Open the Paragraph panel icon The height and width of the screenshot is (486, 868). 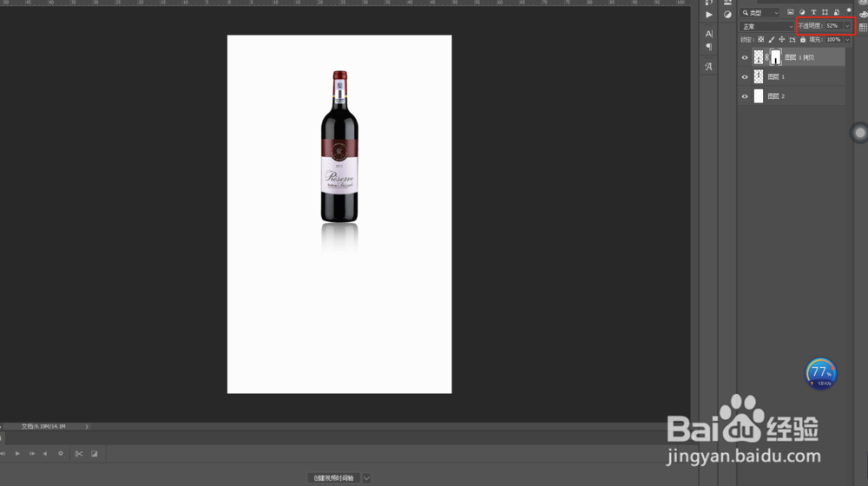click(x=709, y=47)
